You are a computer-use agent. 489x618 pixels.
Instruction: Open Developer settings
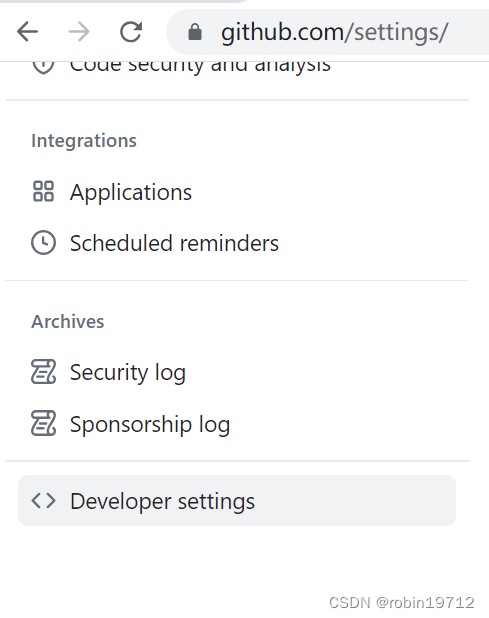pyautogui.click(x=237, y=501)
